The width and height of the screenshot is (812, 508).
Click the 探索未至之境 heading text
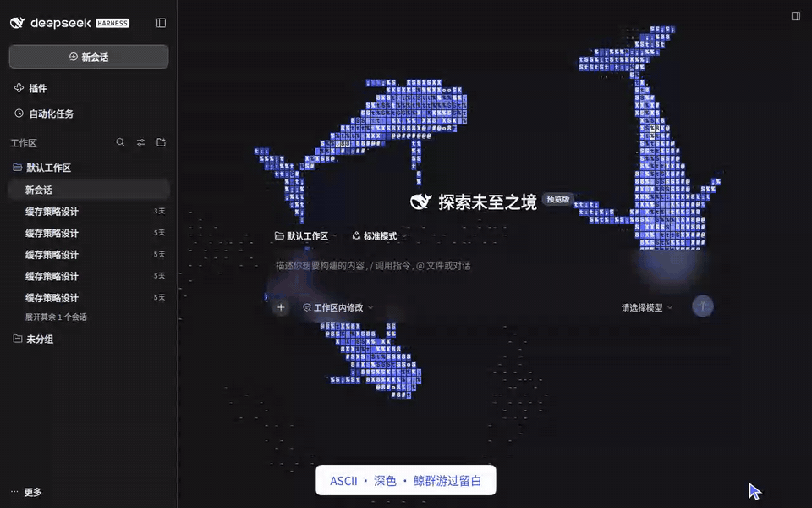pyautogui.click(x=487, y=202)
